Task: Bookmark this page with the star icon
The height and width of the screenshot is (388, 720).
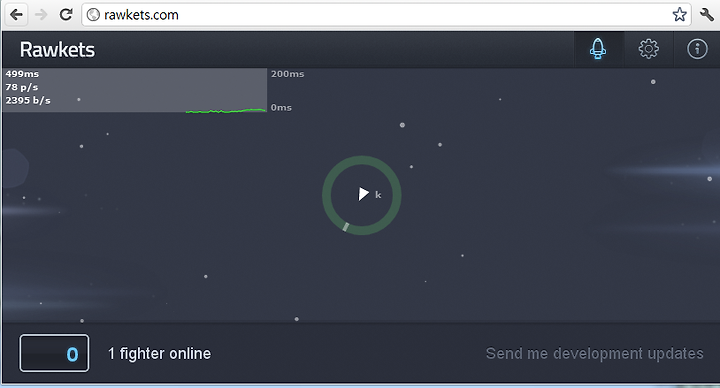Action: tap(680, 15)
